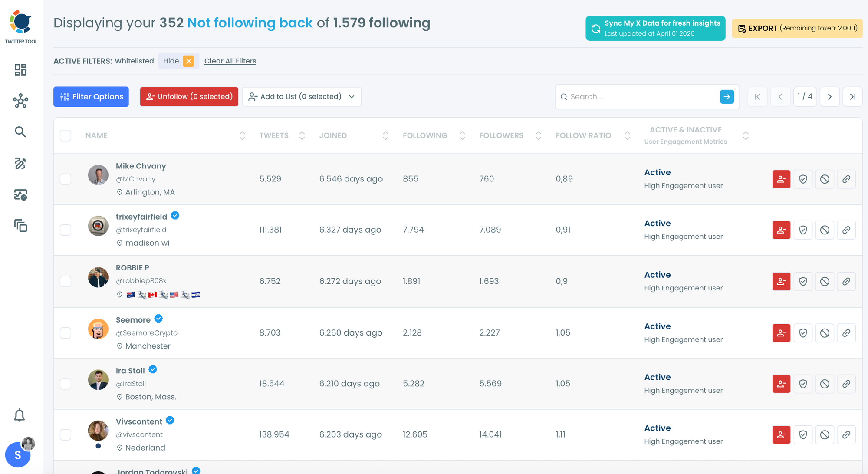Open the dashboard icon in the sidebar
868x474 pixels.
20,69
